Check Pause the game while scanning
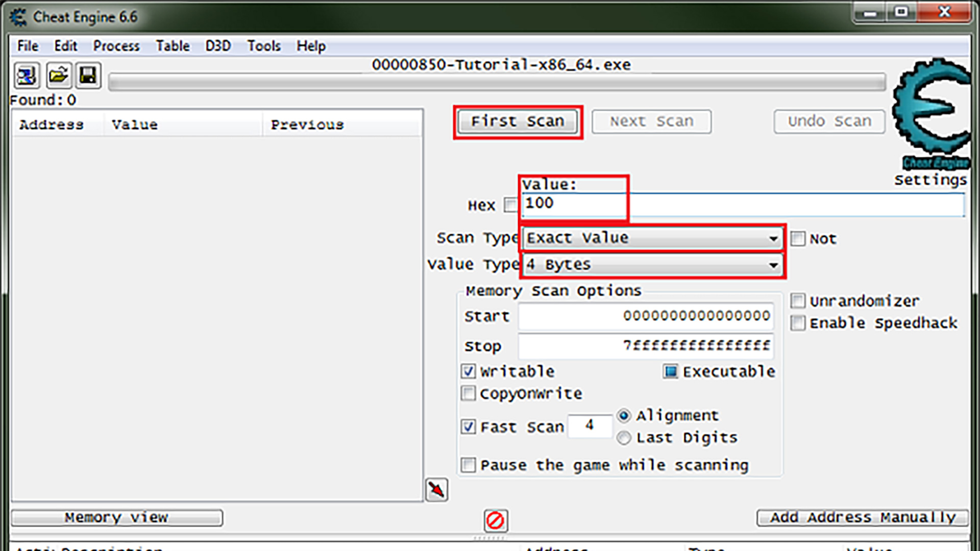 (x=468, y=465)
